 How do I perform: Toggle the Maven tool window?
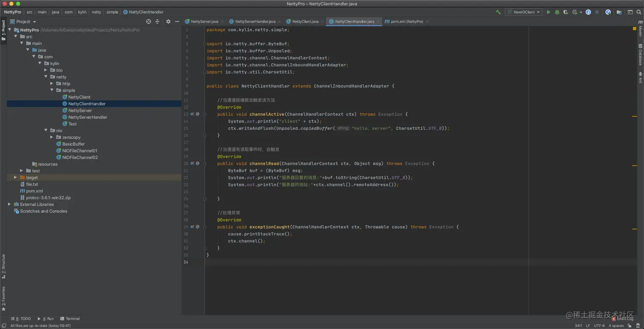pos(640,29)
